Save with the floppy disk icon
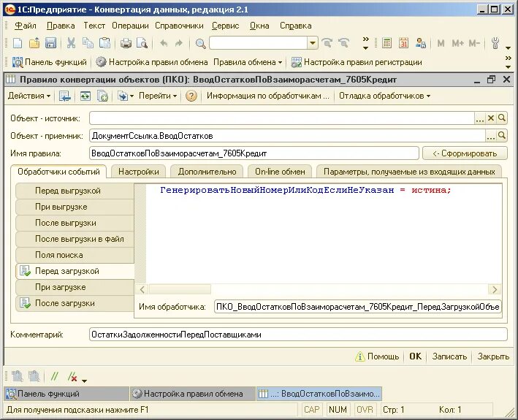The height and width of the screenshot is (420, 518). coord(50,43)
